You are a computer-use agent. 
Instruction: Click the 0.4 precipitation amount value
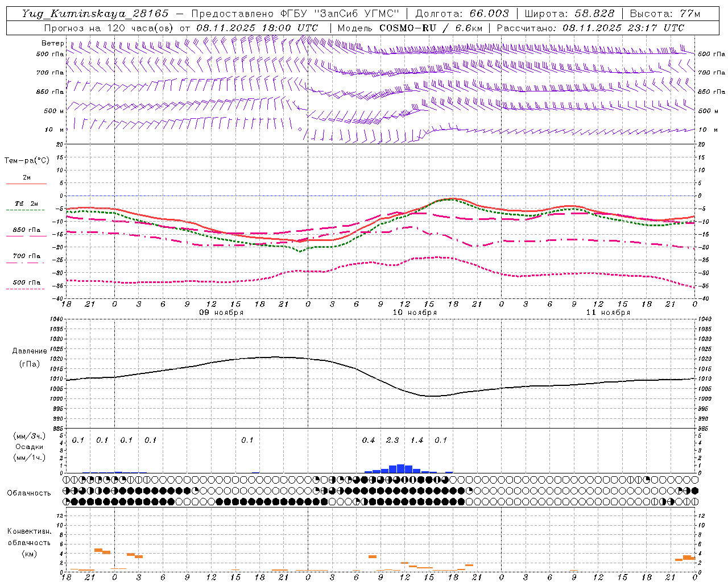pyautogui.click(x=369, y=440)
